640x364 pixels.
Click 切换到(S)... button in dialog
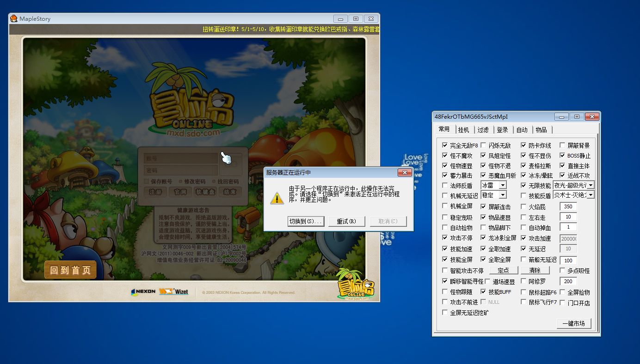[x=306, y=221]
